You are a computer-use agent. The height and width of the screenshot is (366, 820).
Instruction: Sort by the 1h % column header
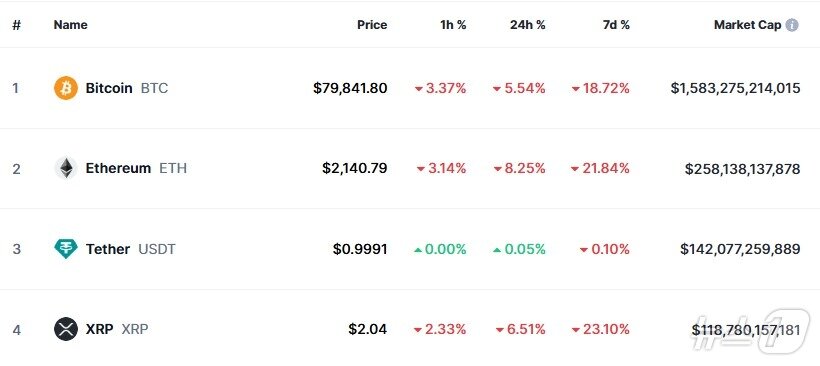tap(453, 25)
